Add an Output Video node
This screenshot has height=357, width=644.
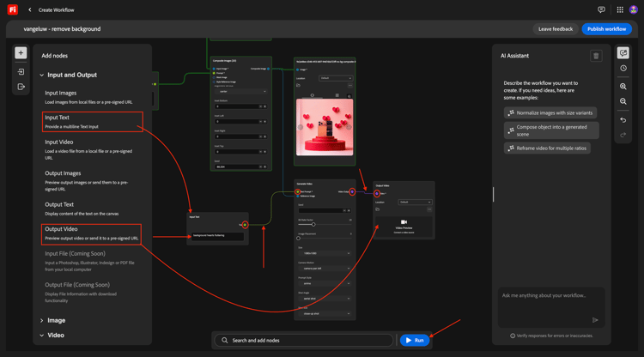click(91, 234)
